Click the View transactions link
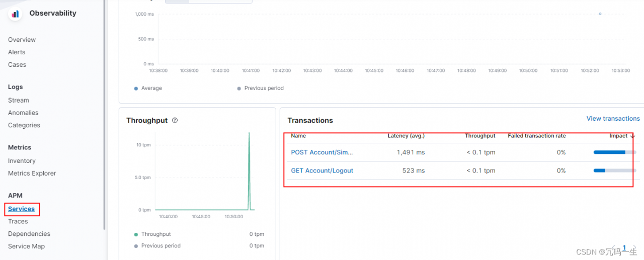The height and width of the screenshot is (260, 644). point(613,119)
